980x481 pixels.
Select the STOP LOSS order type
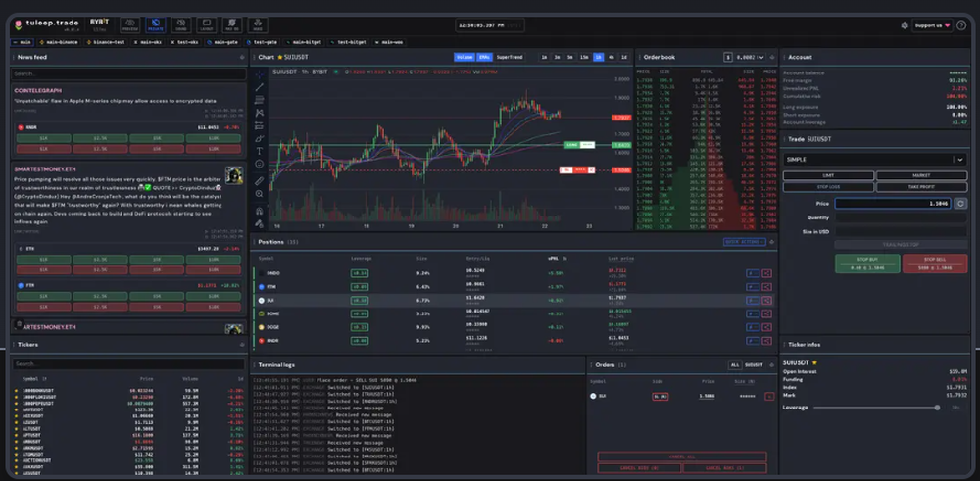(828, 187)
